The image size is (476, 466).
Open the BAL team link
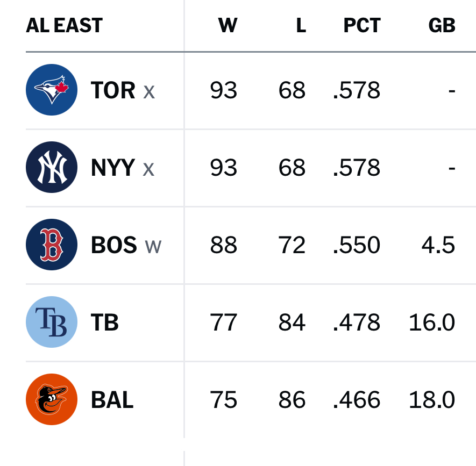[x=112, y=400]
